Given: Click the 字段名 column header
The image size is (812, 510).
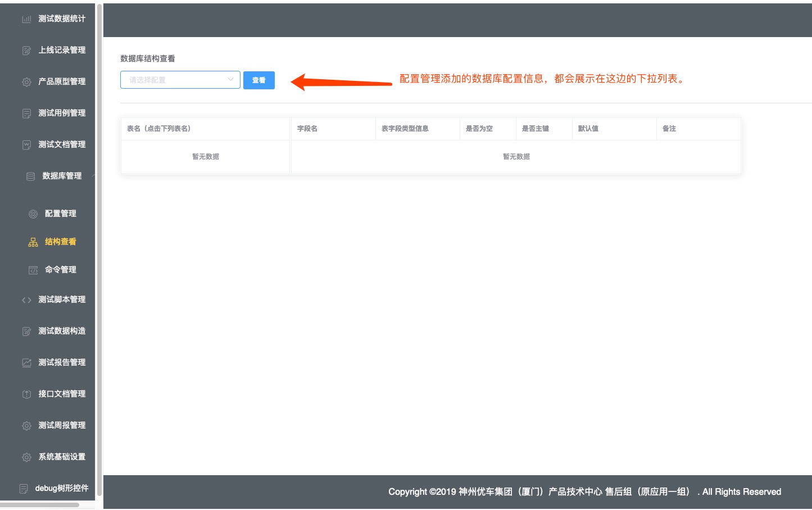Looking at the screenshot, I should click(x=333, y=129).
